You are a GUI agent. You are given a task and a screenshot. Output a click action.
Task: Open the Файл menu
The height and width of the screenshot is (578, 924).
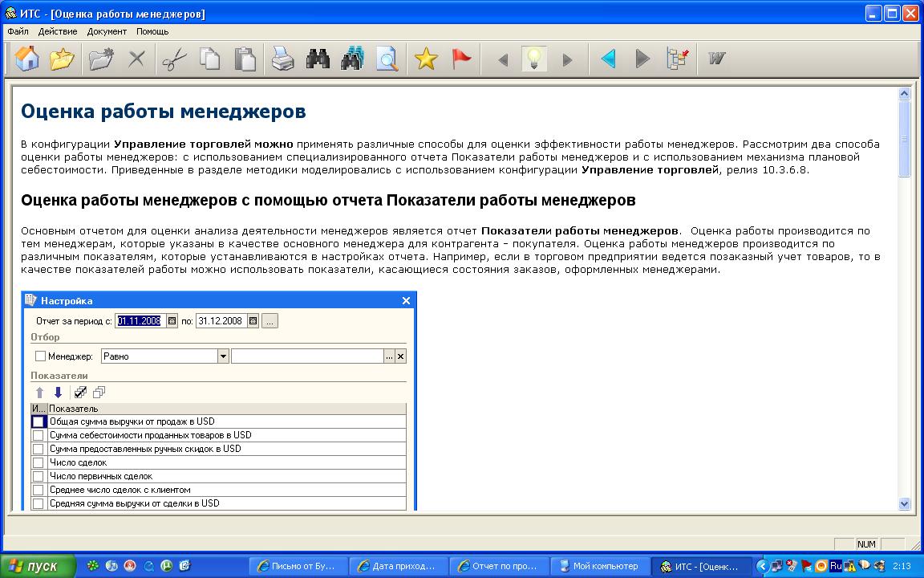18,31
